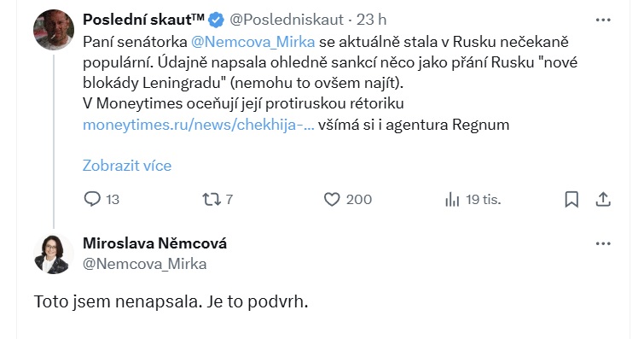The width and height of the screenshot is (644, 339).
Task: Open the moneytimes.ru news link
Action: click(199, 125)
